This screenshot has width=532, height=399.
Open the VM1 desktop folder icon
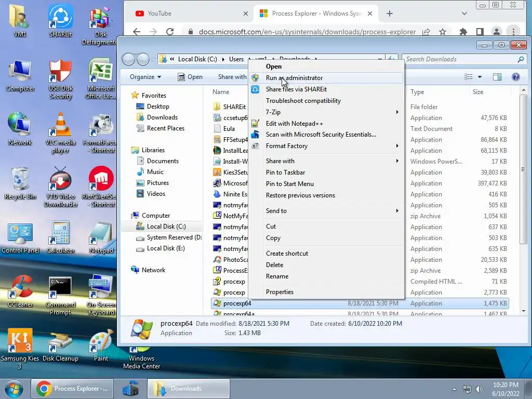20,21
